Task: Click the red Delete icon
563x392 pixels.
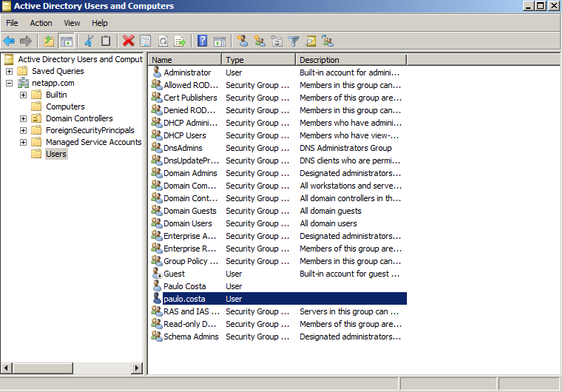Action: pos(128,41)
